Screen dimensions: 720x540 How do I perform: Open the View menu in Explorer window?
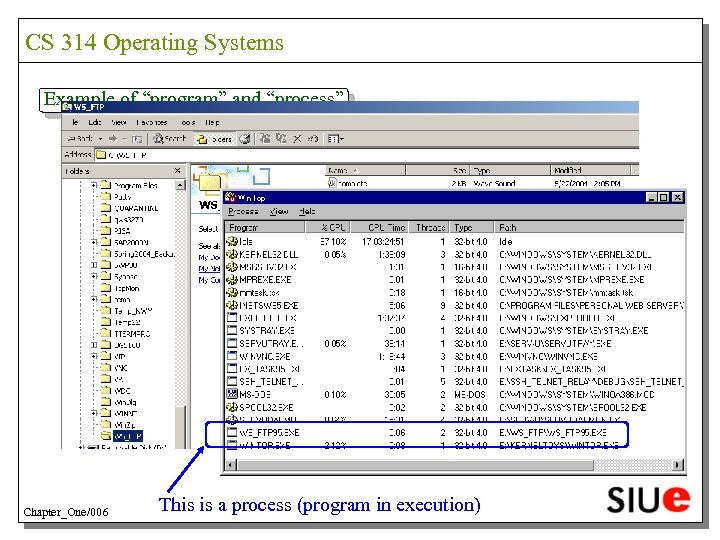click(118, 122)
